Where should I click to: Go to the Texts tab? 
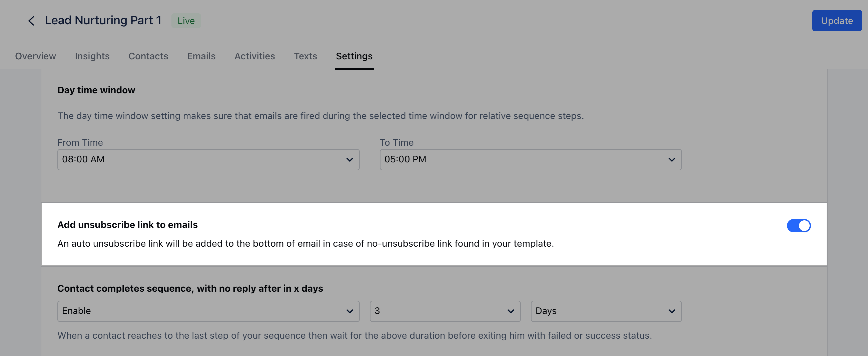tap(305, 56)
